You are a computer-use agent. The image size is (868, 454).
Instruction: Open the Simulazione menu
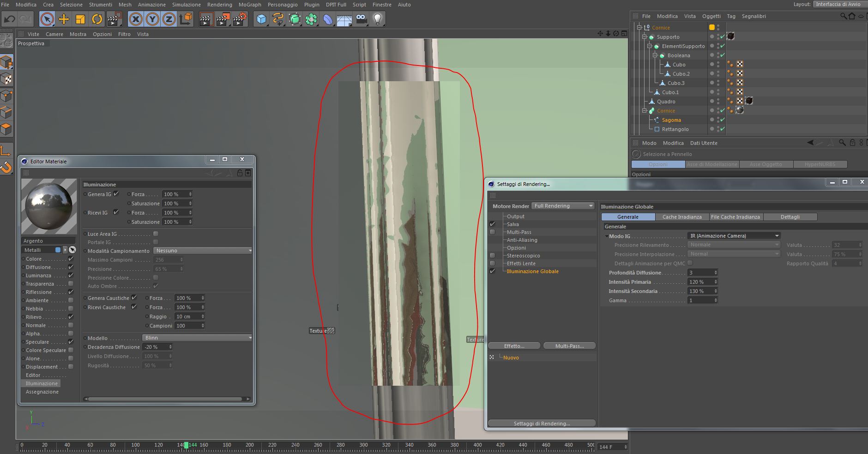(x=187, y=5)
